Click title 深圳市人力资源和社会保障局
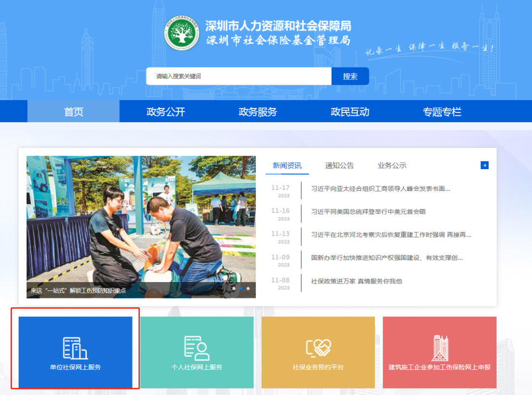 click(x=278, y=26)
